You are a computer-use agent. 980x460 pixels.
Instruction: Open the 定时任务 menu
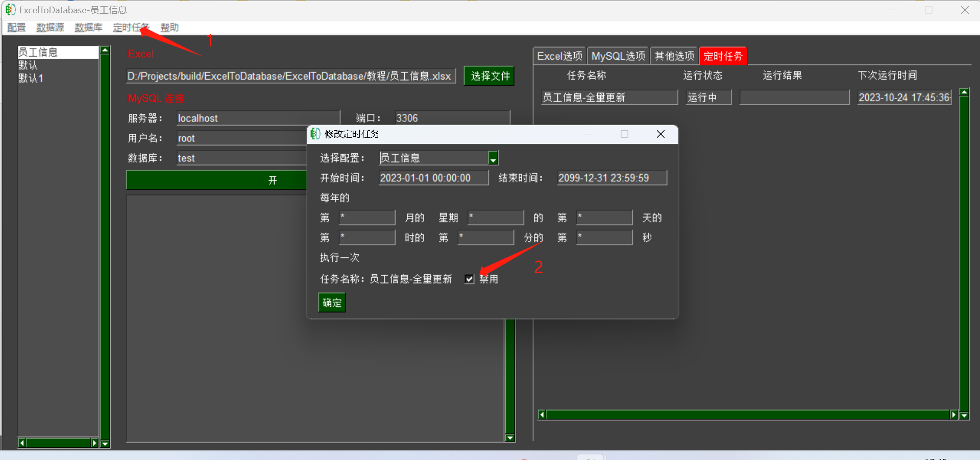131,28
